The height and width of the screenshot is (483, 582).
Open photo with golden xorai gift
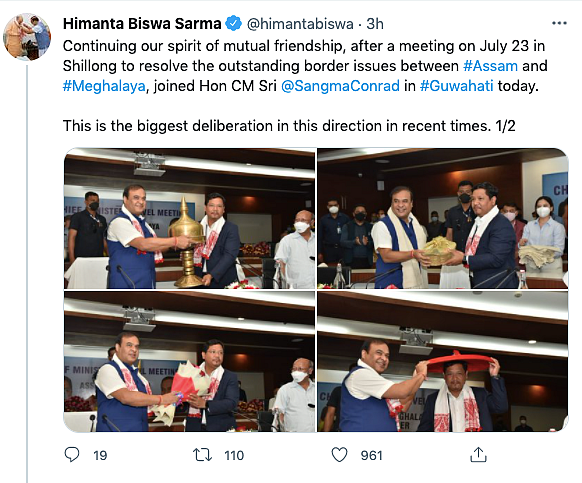(x=190, y=218)
